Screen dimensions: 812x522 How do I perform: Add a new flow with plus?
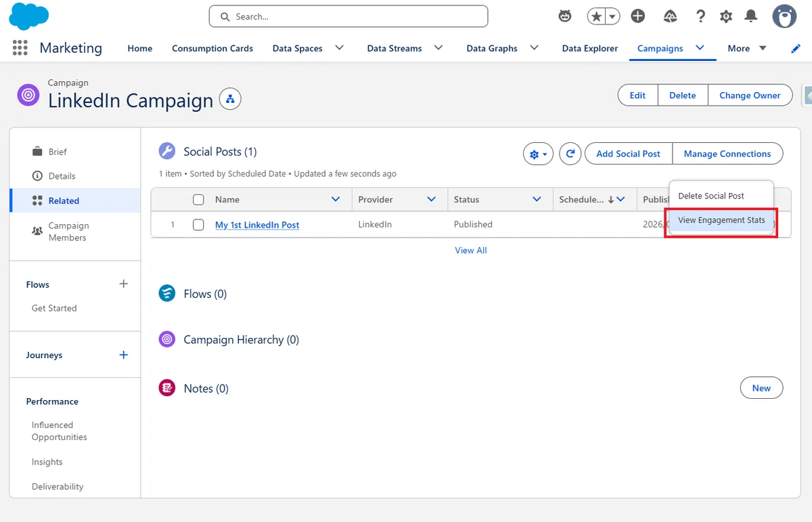coord(123,284)
